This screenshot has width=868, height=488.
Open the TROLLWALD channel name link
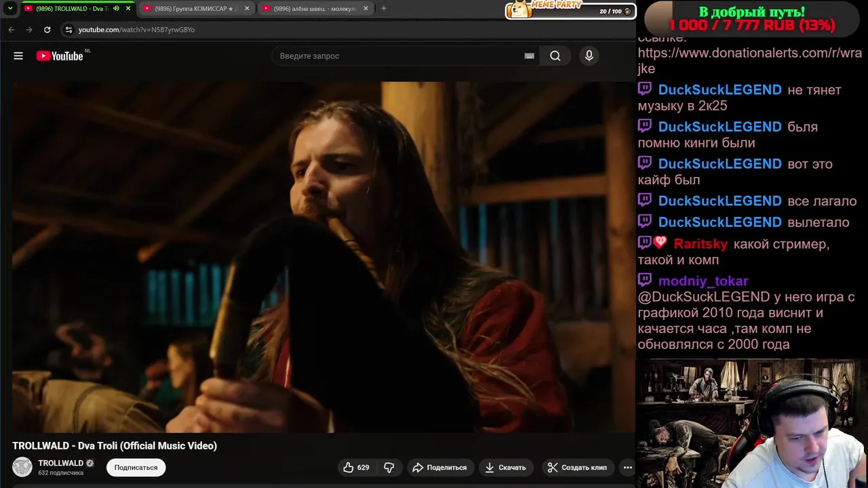coord(60,463)
